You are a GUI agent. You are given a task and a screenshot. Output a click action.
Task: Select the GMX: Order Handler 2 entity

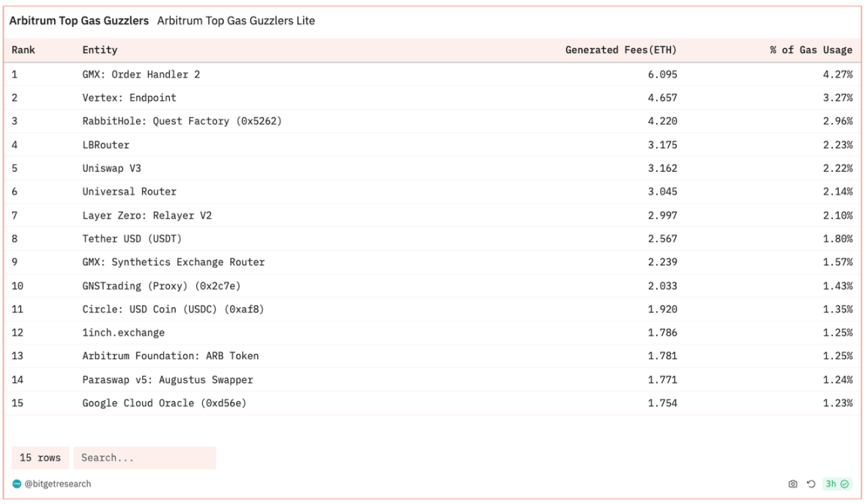141,74
